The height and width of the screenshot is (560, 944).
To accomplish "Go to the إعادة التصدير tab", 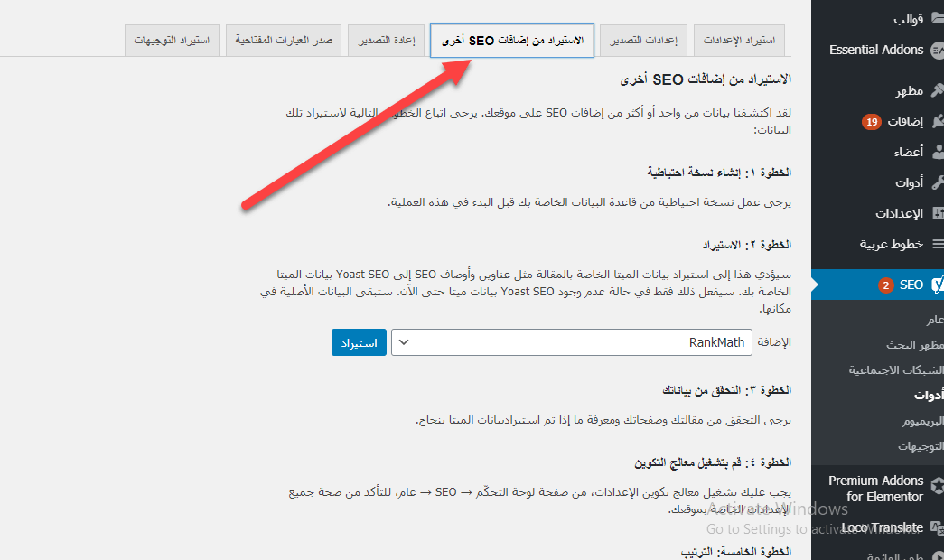I will [387, 41].
